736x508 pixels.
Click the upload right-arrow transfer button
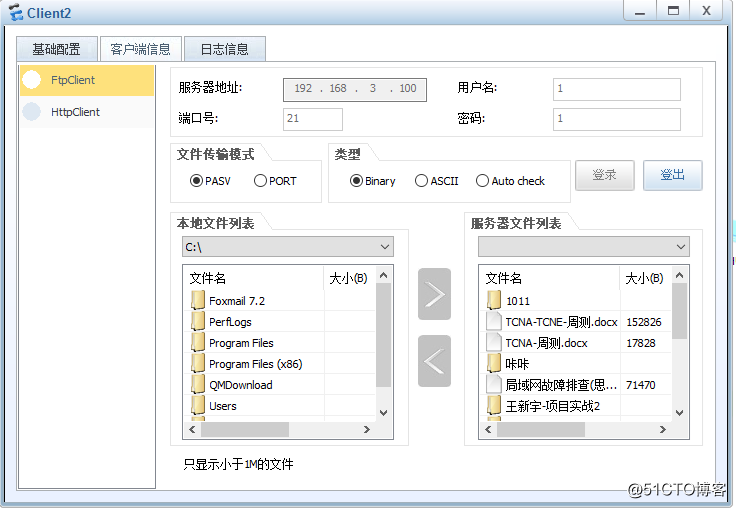434,294
